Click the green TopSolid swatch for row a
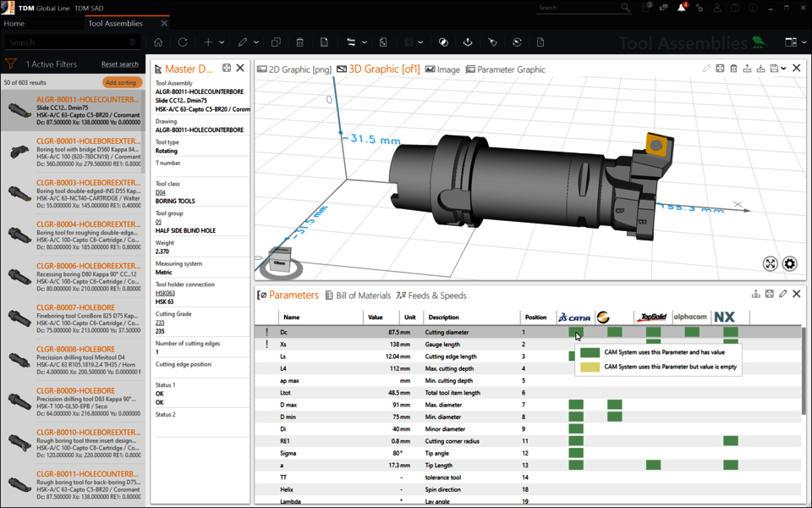 [654, 465]
